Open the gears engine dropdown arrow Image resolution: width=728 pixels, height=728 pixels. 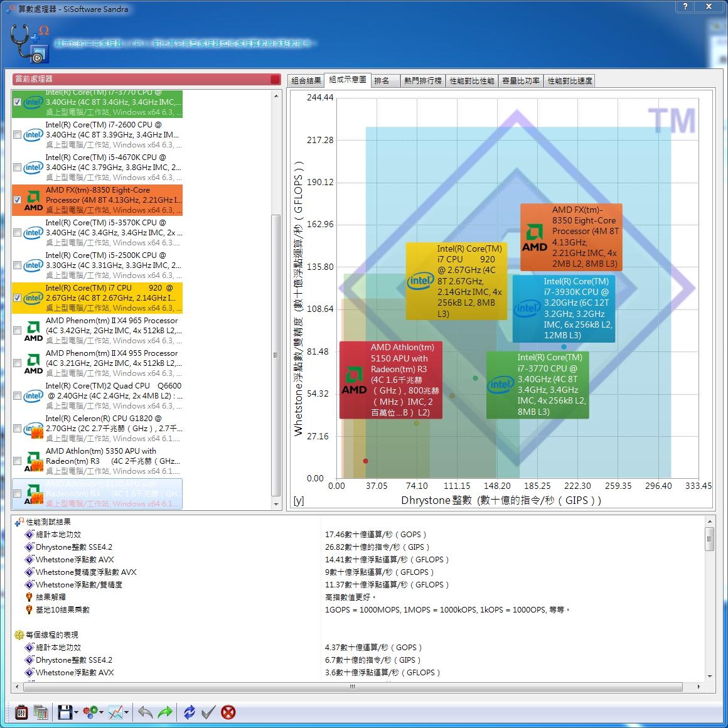click(x=101, y=712)
